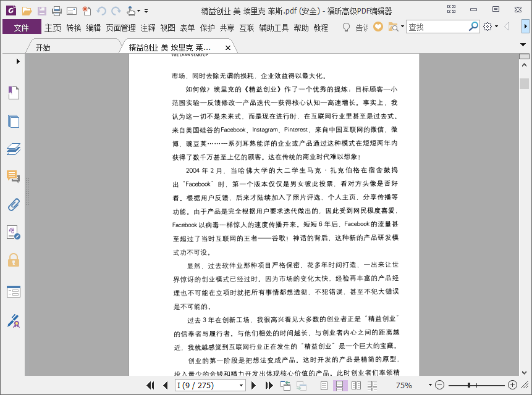Open the 表单 ribbon tab
The image size is (532, 395).
tap(187, 28)
